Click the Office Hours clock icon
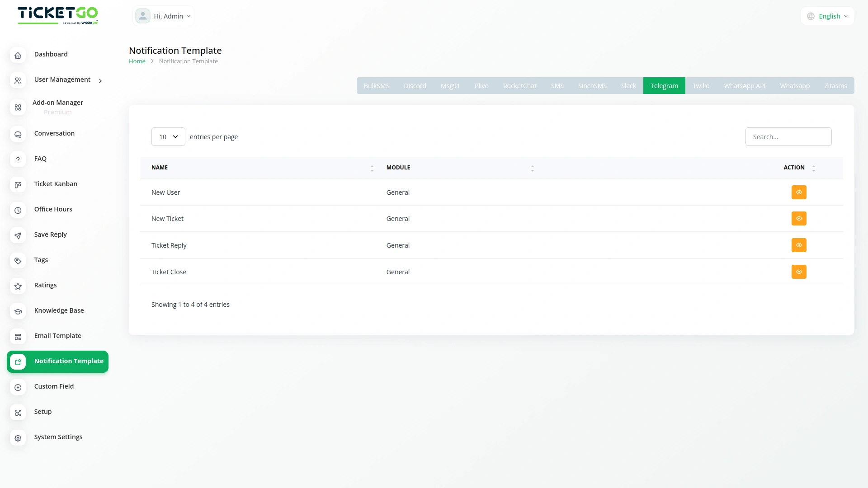Viewport: 868px width, 488px height. point(18,210)
